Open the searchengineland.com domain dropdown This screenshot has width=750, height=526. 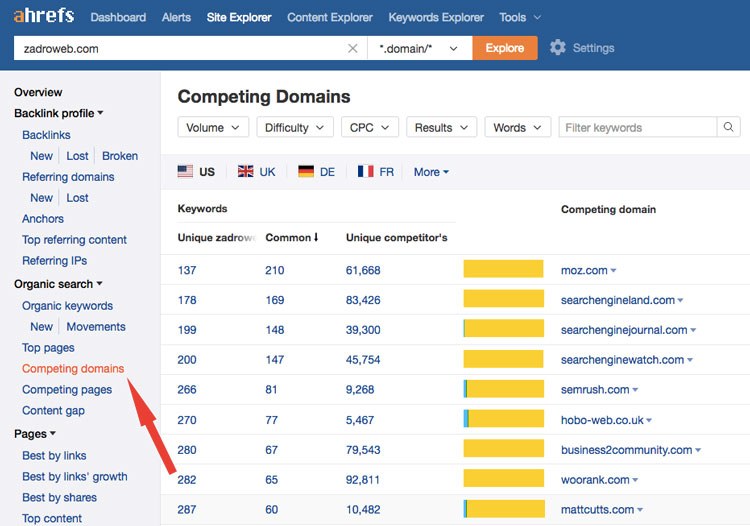click(680, 300)
